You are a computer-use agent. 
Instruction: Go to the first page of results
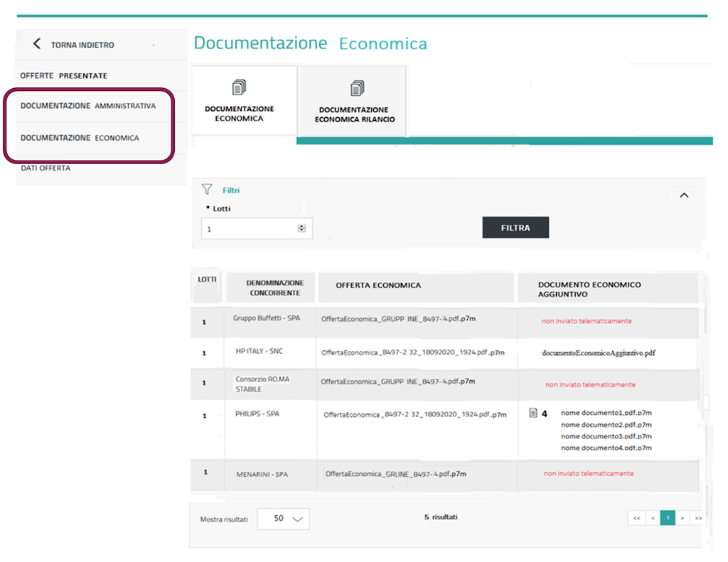pyautogui.click(x=636, y=518)
